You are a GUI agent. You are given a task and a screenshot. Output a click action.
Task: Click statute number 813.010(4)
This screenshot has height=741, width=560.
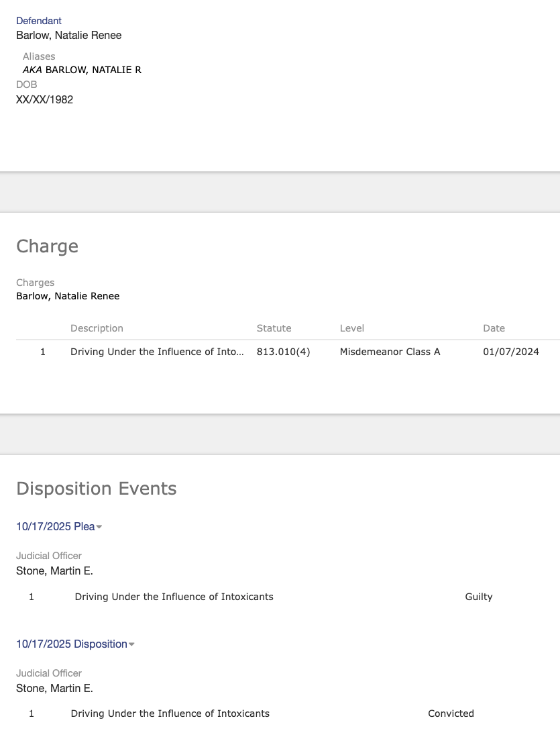point(283,352)
